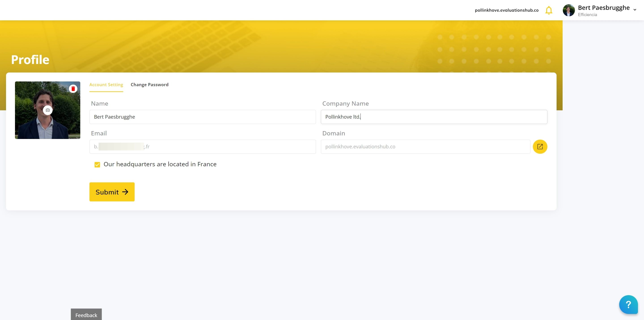Click headquarters located in France label

coord(160,164)
